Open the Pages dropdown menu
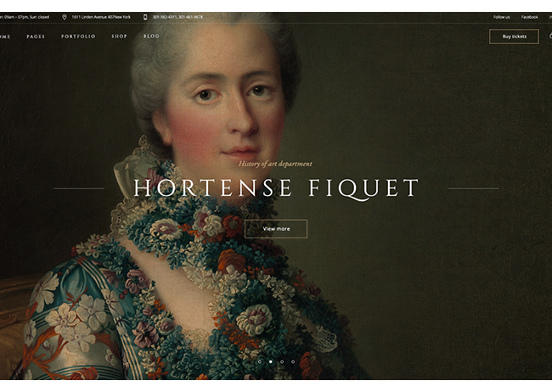Viewport: 552px width, 392px height. point(36,36)
